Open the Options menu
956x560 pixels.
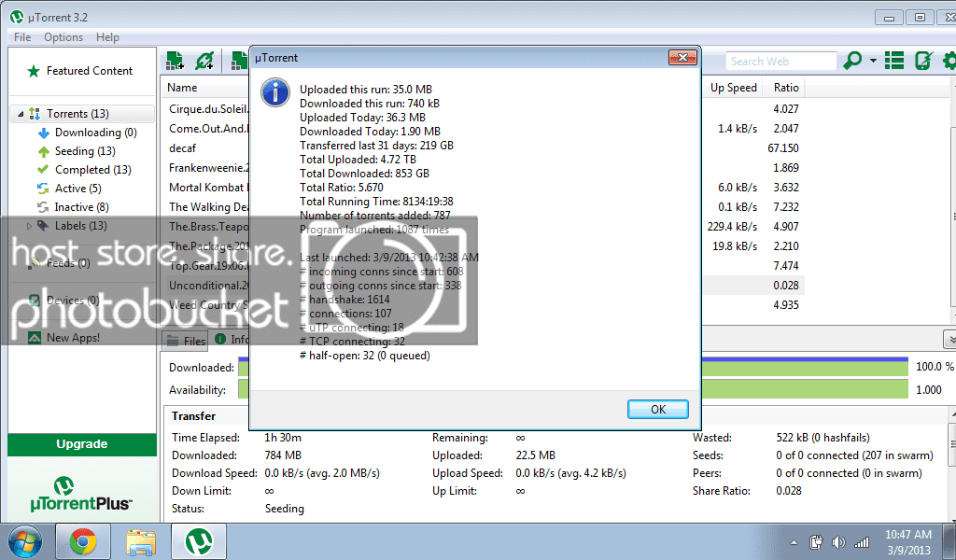[x=63, y=37]
